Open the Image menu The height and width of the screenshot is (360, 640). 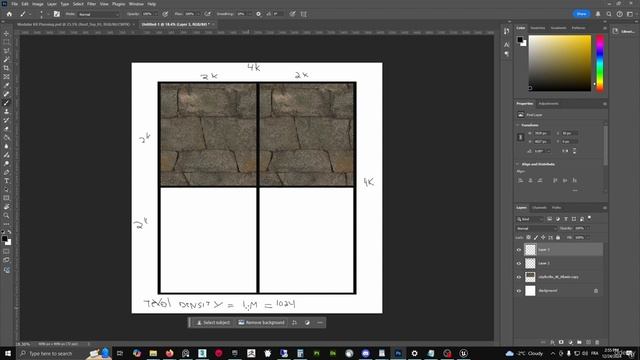[38, 4]
